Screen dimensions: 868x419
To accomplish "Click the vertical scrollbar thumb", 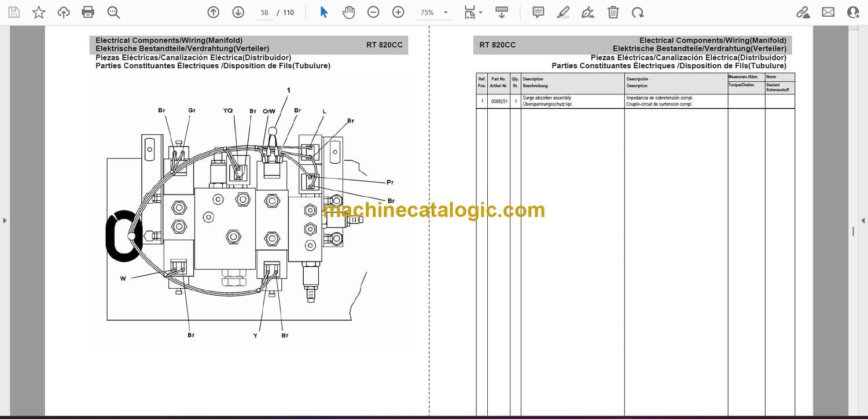I will (x=854, y=231).
